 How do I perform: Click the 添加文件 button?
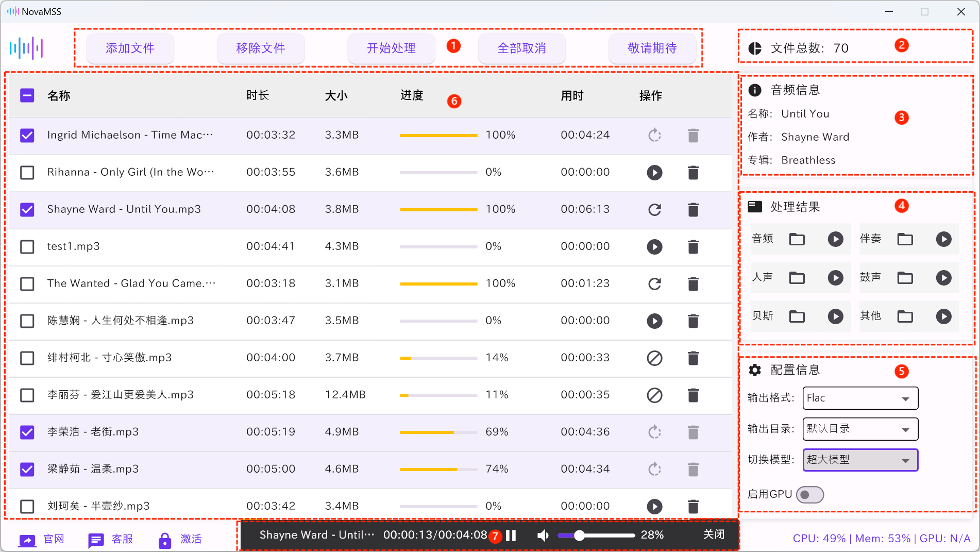click(x=130, y=48)
